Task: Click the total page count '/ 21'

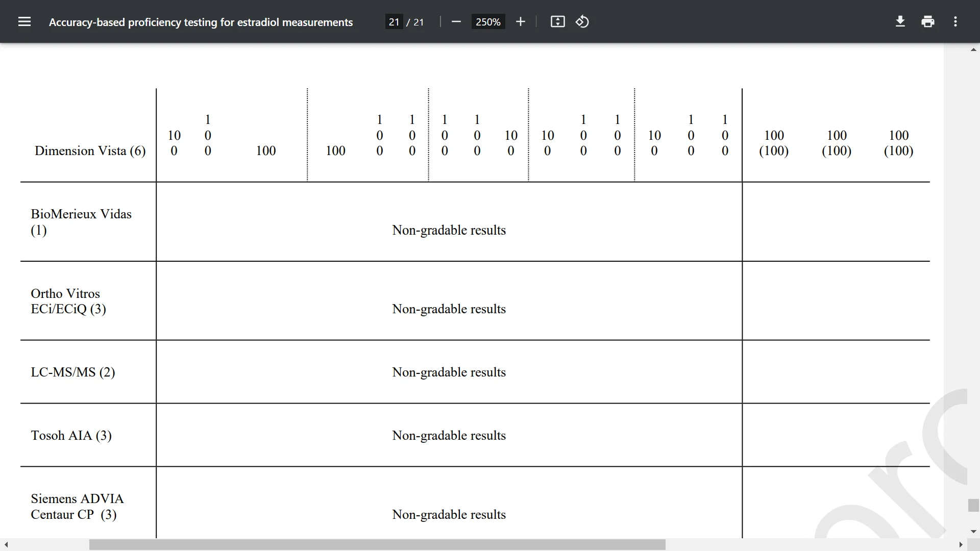Action: (415, 22)
